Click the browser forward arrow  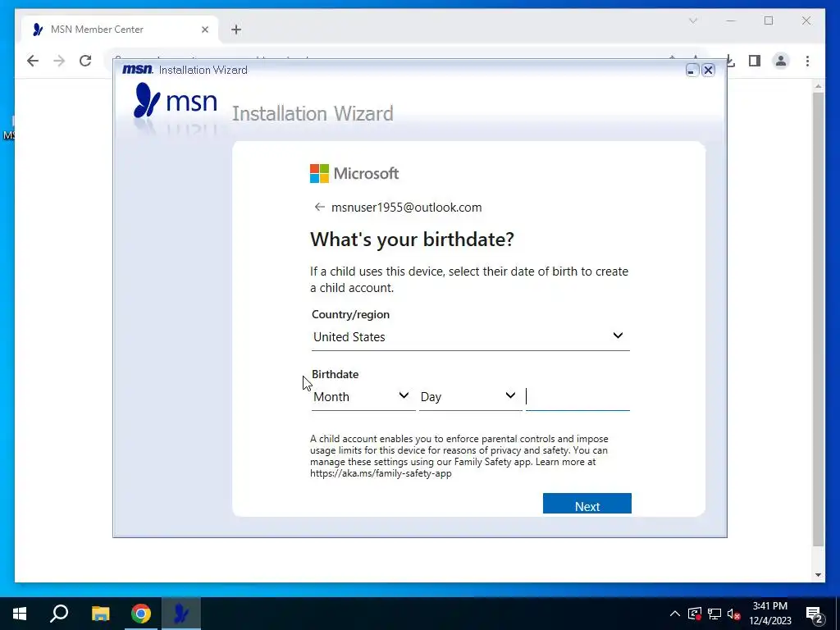pyautogui.click(x=59, y=61)
